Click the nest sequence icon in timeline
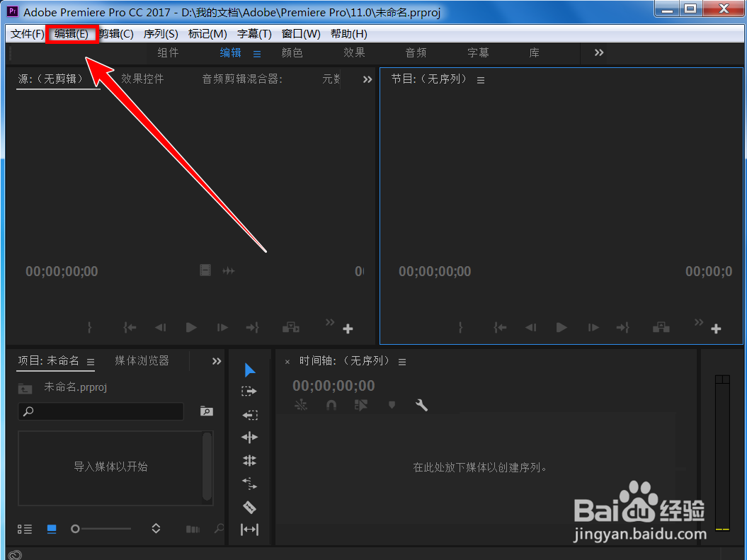This screenshot has height=560, width=747. 301,405
